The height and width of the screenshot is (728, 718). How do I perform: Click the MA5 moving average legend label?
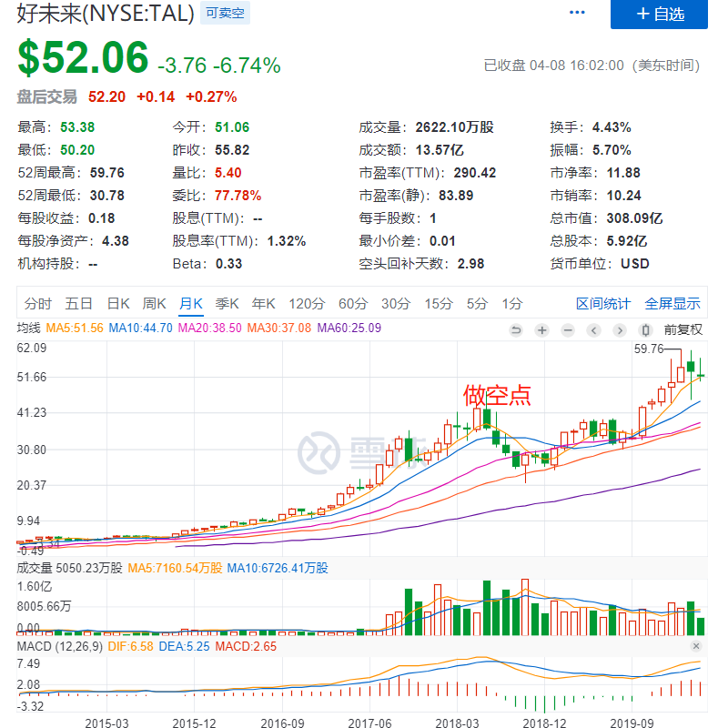[x=75, y=329]
